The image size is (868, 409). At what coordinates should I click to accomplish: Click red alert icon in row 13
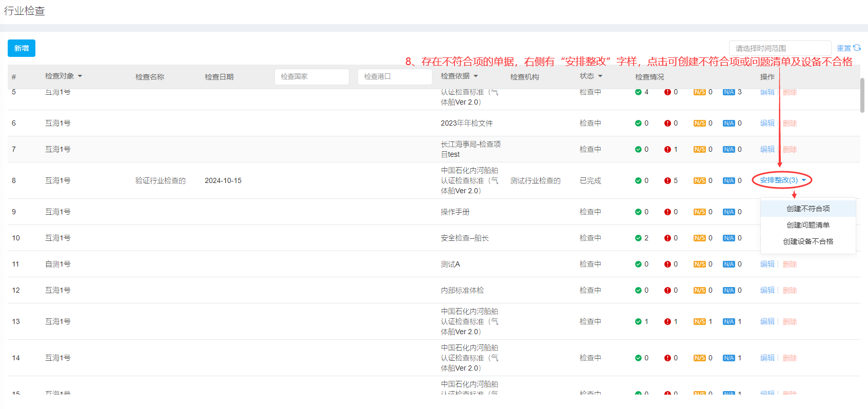click(667, 321)
